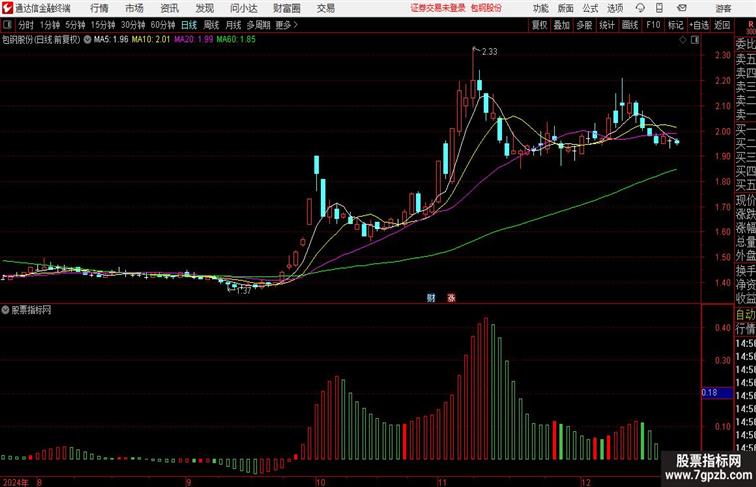Switch to the 分时 period tab
The height and width of the screenshot is (487, 756).
(26, 25)
